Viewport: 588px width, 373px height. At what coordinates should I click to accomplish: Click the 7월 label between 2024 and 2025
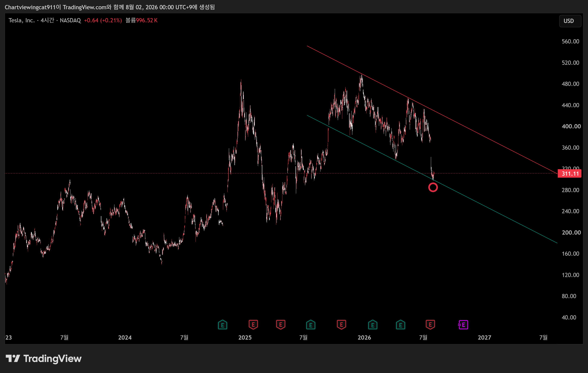coord(184,337)
